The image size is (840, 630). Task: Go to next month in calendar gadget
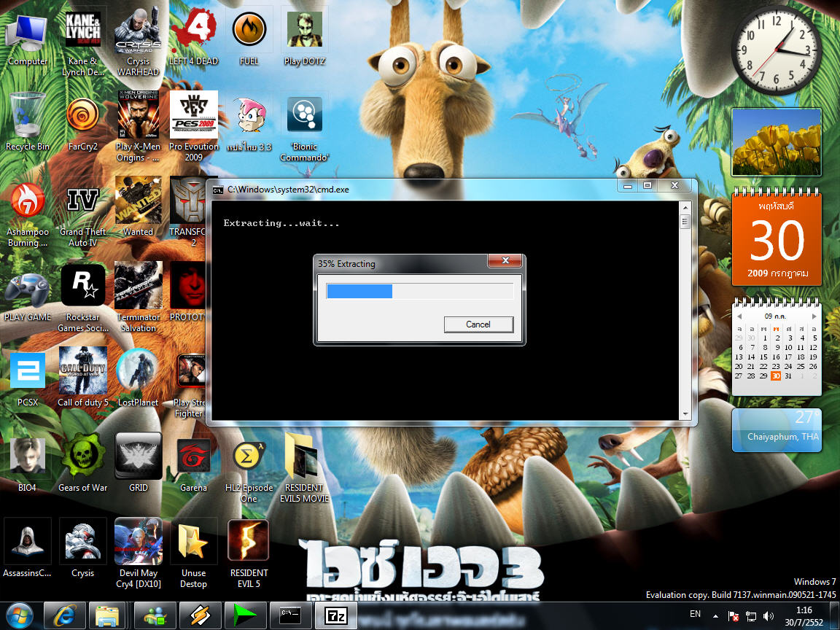tap(814, 316)
